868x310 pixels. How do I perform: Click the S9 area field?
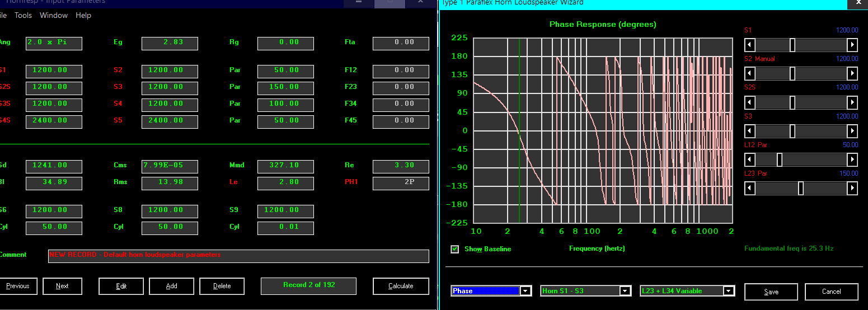click(x=285, y=211)
